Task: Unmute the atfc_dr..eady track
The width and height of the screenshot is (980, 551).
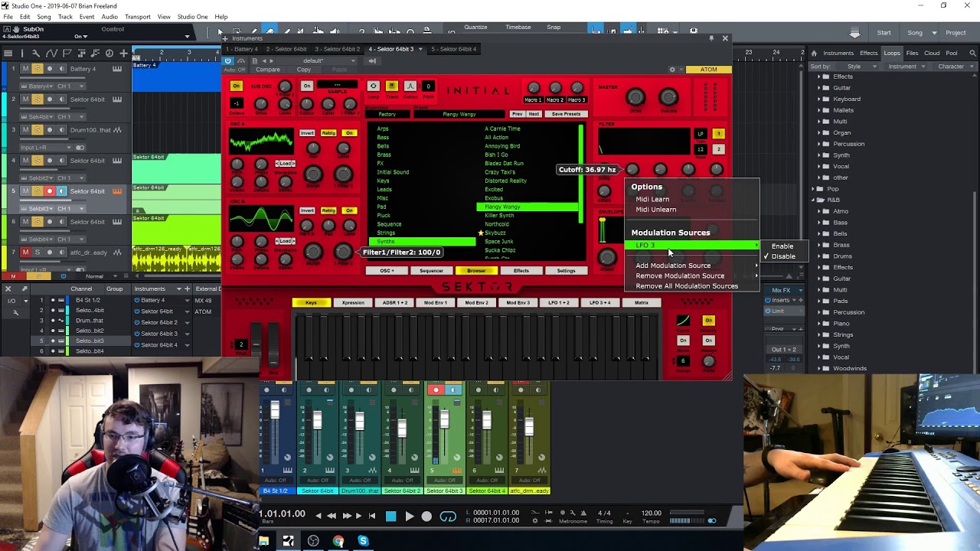Action: coord(25,253)
